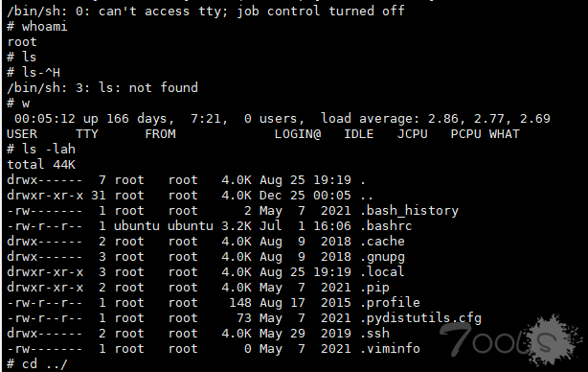The image size is (588, 372).
Task: Click the ".gnupg" directory name
Action: (382, 257)
